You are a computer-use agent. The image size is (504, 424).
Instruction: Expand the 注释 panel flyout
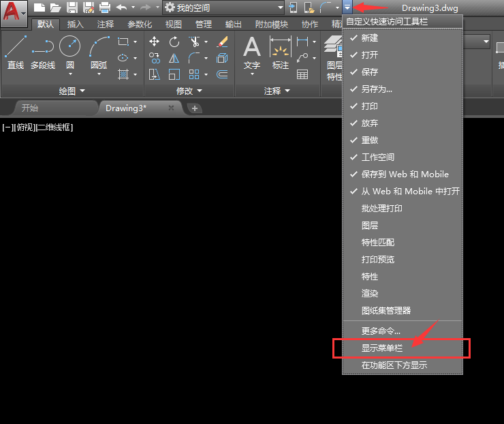pyautogui.click(x=277, y=91)
